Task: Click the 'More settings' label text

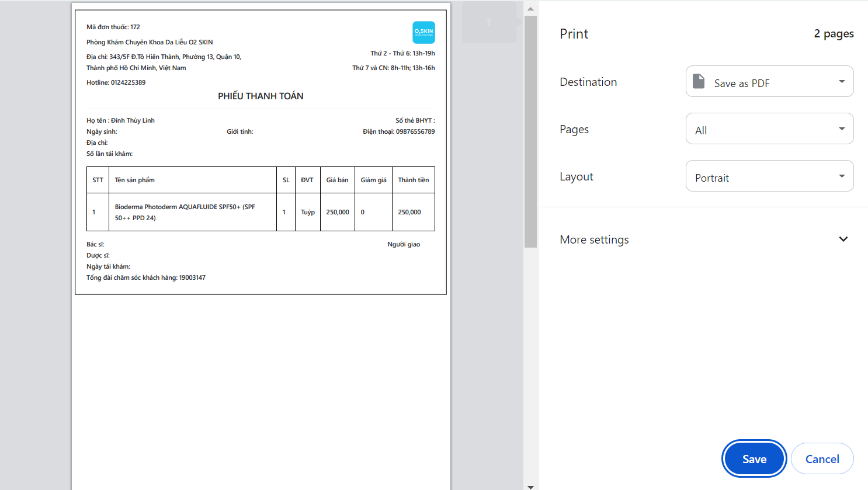Action: 594,239
